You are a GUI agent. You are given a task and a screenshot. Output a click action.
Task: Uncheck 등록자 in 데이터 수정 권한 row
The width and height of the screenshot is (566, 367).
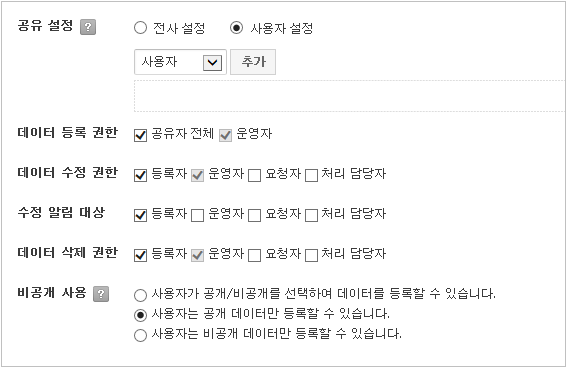[x=140, y=175]
